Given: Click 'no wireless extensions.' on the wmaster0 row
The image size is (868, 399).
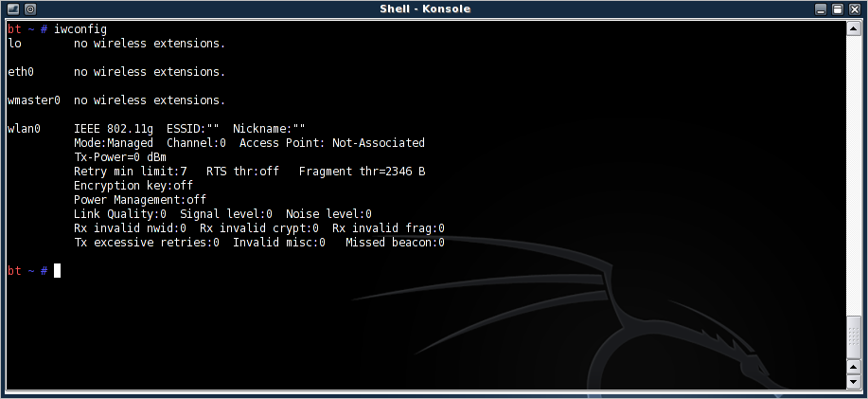Looking at the screenshot, I should click(x=150, y=100).
